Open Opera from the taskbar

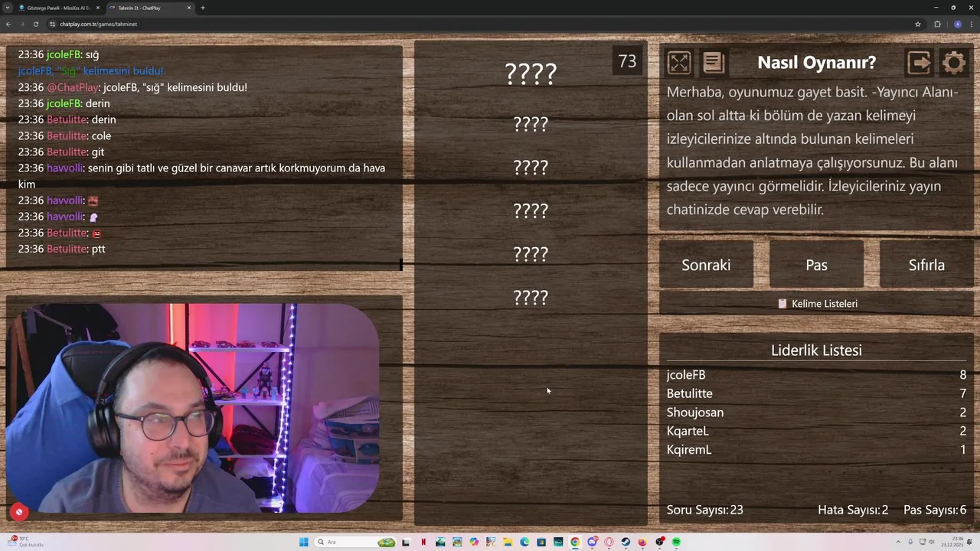tap(609, 542)
